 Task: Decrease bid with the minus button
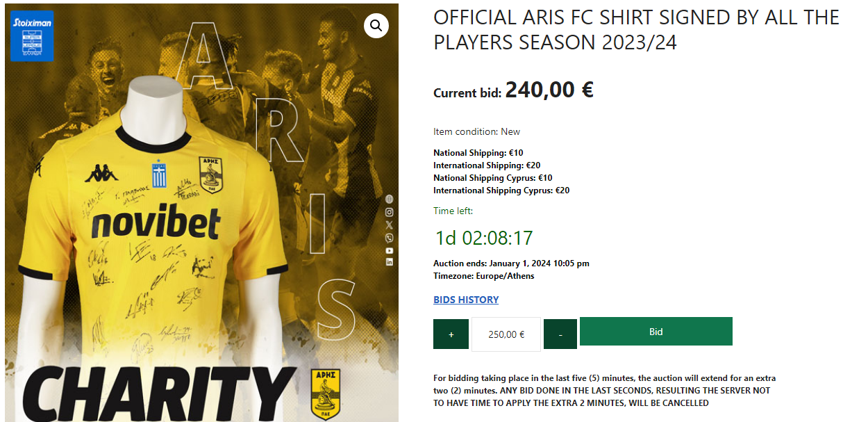560,334
